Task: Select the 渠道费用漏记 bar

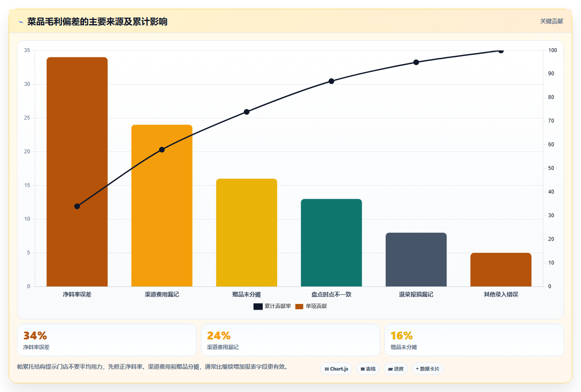Action: tap(162, 205)
